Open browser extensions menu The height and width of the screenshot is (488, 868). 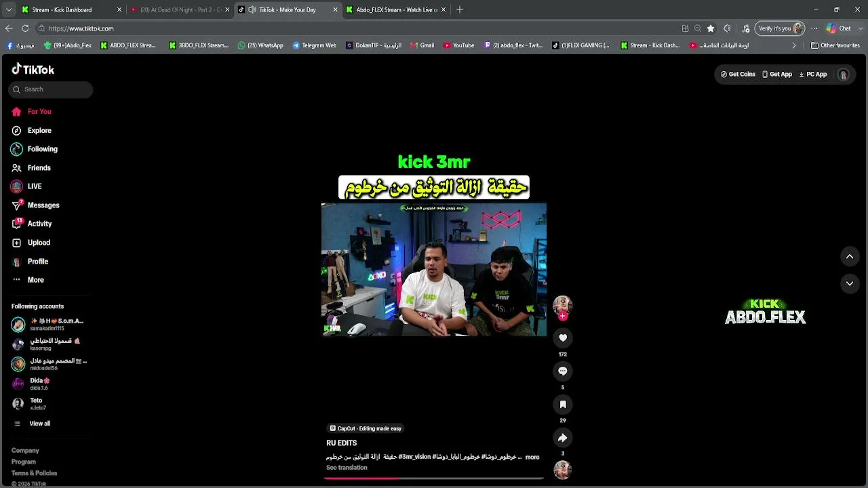(x=728, y=28)
